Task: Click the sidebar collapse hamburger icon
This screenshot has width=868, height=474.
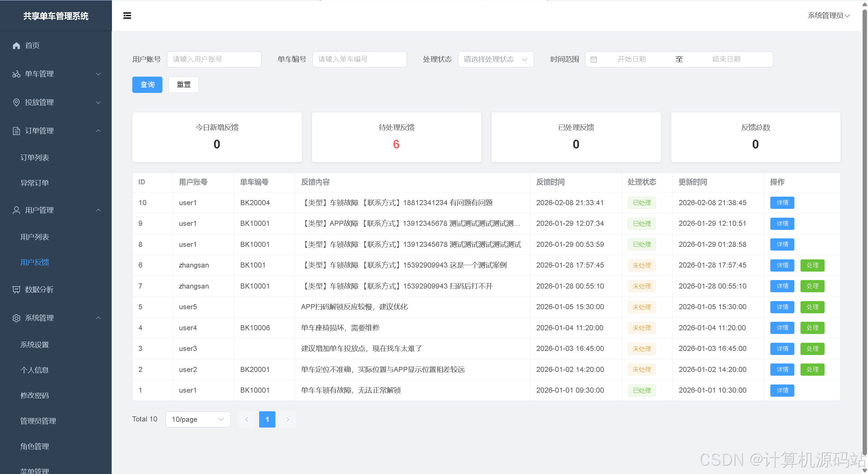Action: 127,16
